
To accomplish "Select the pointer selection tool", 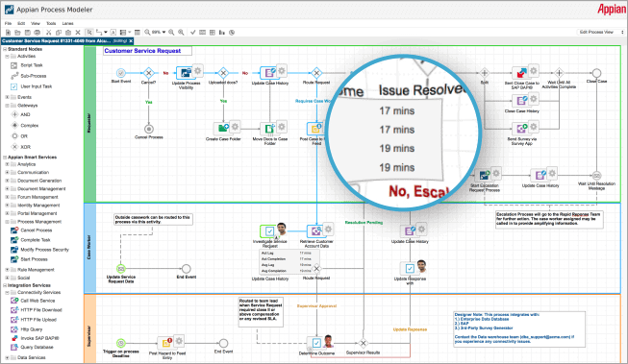I will [89, 32].
